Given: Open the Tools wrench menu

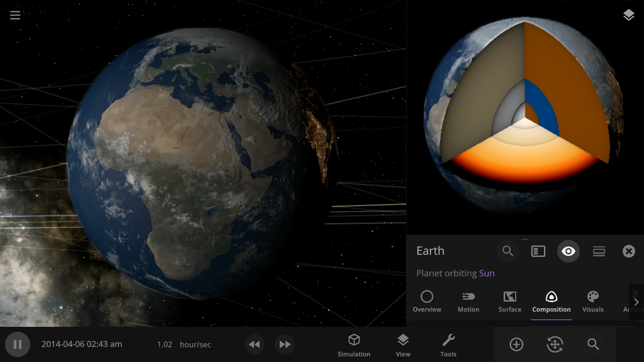Looking at the screenshot, I should tap(448, 345).
